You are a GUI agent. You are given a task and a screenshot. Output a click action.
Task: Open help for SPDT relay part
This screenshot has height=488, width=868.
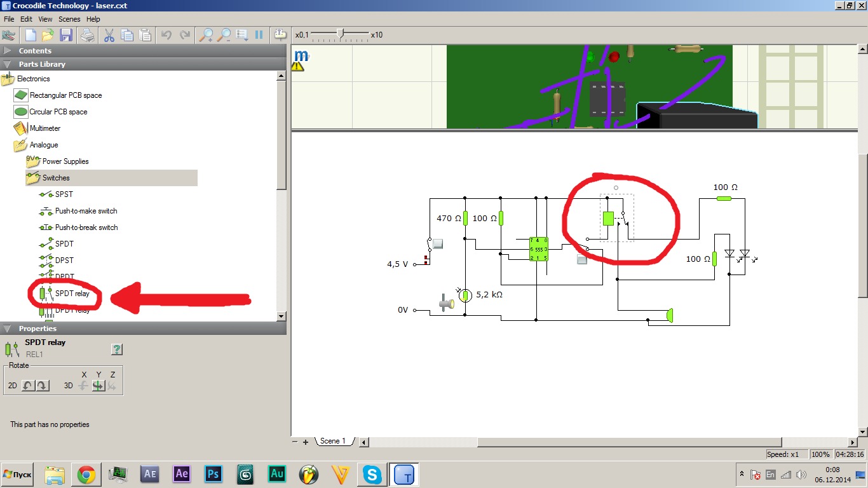(117, 349)
